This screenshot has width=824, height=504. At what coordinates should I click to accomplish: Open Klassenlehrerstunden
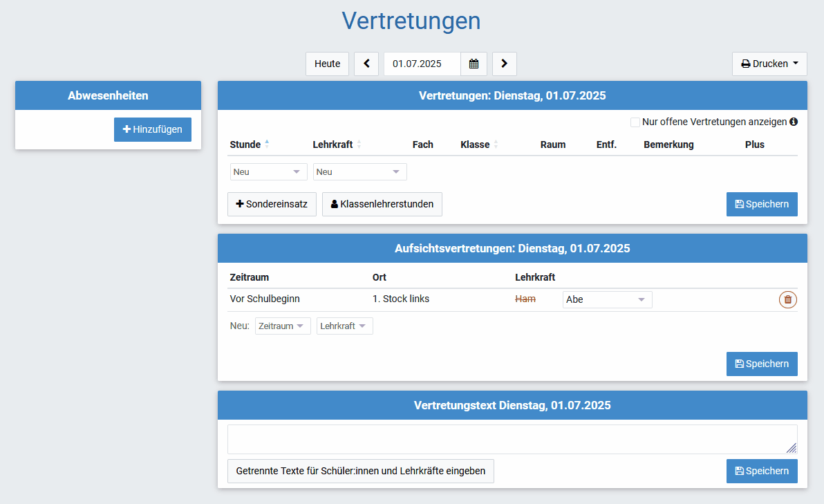coord(382,204)
